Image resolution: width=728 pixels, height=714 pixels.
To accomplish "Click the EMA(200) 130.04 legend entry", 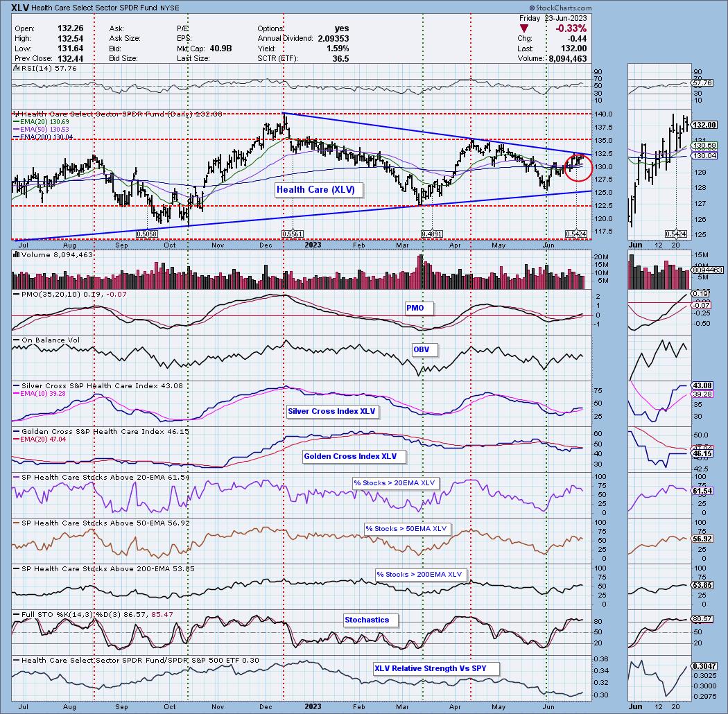I will click(43, 137).
